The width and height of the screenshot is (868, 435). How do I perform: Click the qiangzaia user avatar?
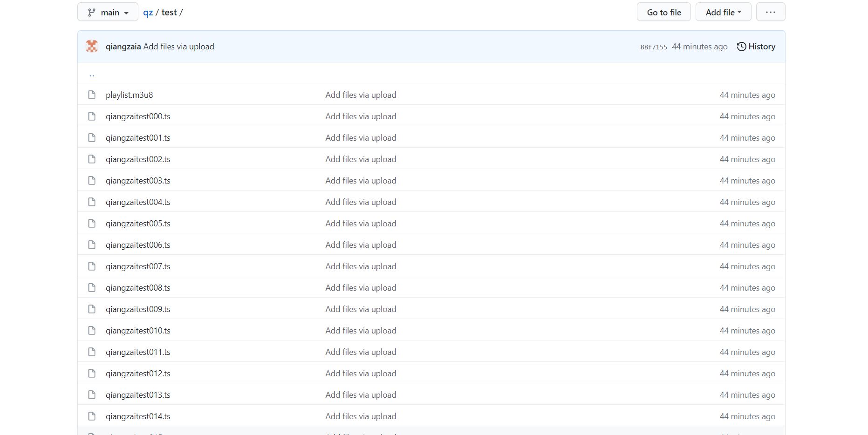[92, 47]
